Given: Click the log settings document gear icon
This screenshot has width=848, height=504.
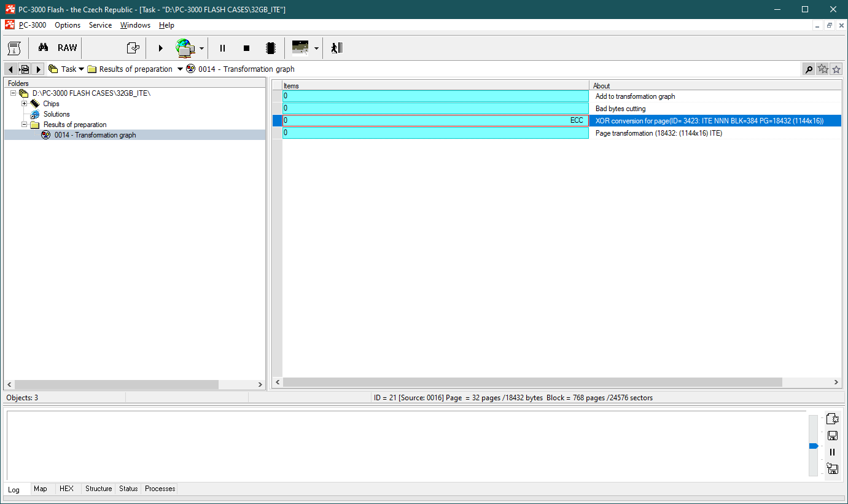Looking at the screenshot, I should click(833, 419).
